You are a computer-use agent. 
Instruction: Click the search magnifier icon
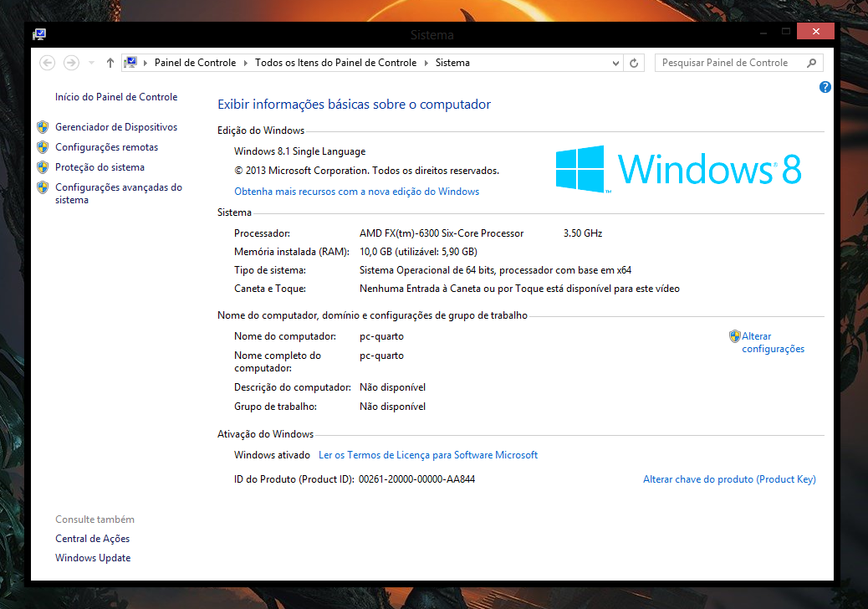(x=811, y=63)
